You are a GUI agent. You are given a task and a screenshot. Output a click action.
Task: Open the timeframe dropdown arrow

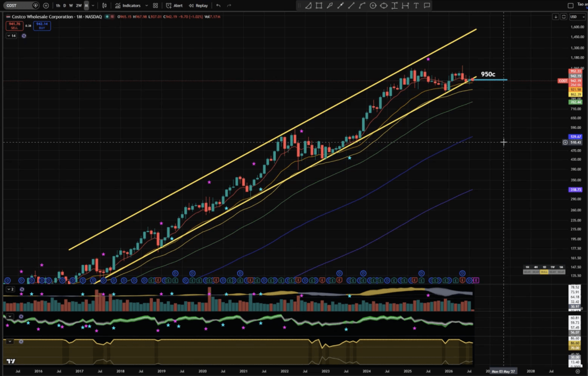click(94, 5)
